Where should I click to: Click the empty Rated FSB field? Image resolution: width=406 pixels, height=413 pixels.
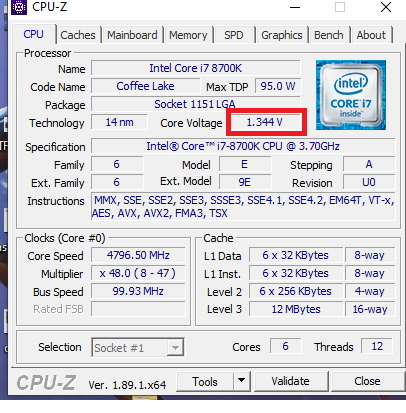coord(138,309)
